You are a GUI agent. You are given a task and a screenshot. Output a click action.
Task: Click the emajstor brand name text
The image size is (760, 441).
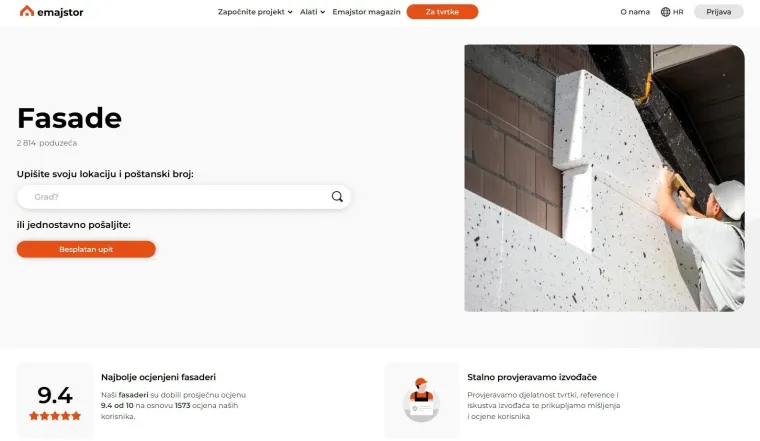60,12
